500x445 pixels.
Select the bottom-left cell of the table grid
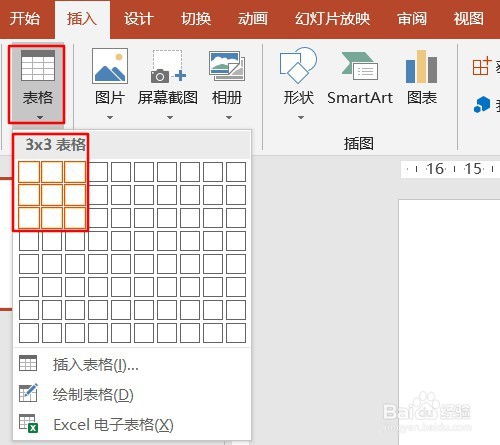point(29,333)
